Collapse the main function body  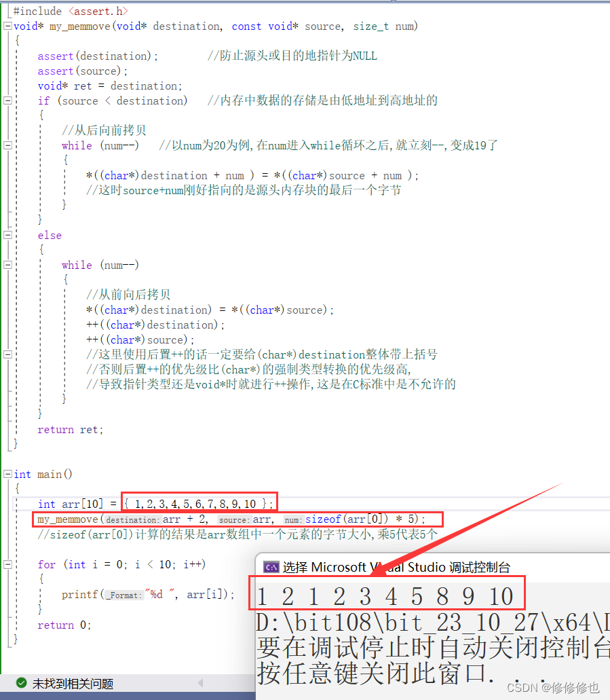[7, 474]
